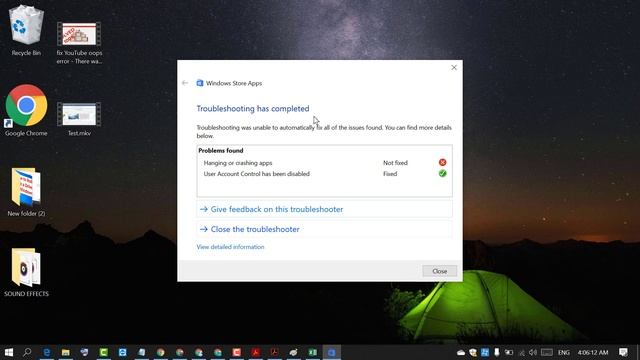Open Microsoft Edge from taskbar
The height and width of the screenshot is (360, 640).
pyautogui.click(x=47, y=352)
